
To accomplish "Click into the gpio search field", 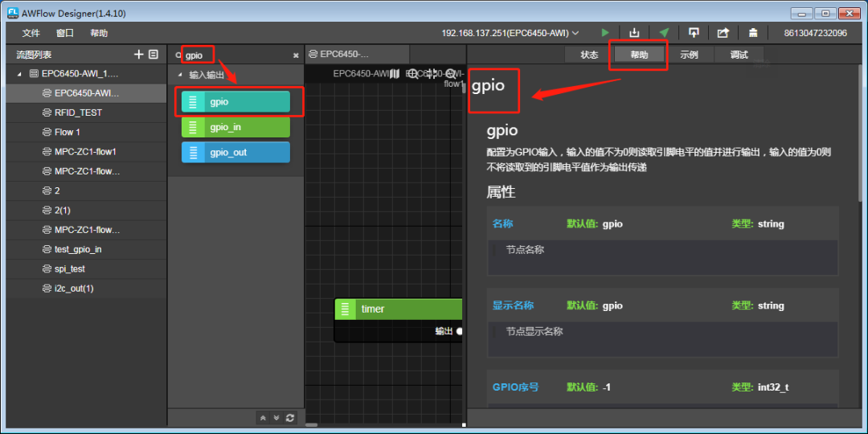I will [237, 55].
